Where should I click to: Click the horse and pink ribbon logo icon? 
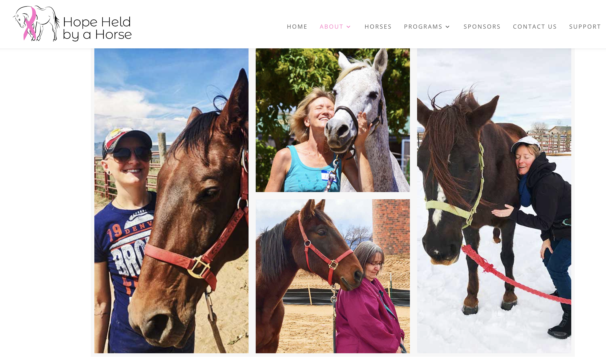point(36,24)
